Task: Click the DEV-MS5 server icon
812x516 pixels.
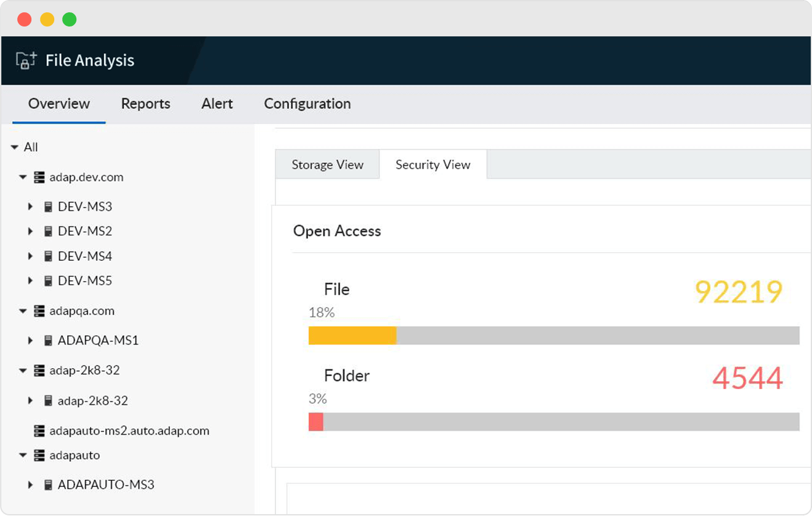Action: point(48,281)
